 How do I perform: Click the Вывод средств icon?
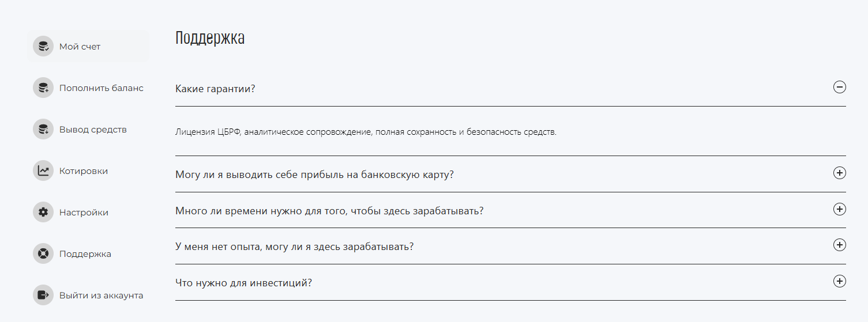coord(43,129)
